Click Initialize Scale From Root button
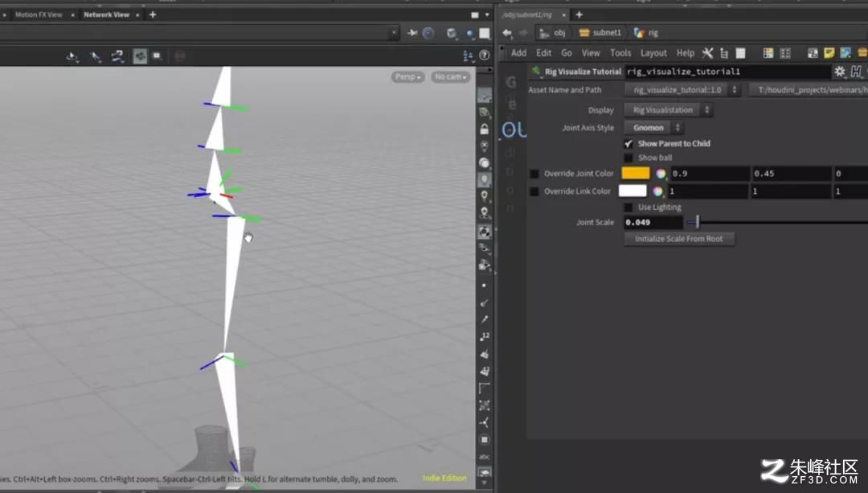This screenshot has width=868, height=493. (679, 239)
